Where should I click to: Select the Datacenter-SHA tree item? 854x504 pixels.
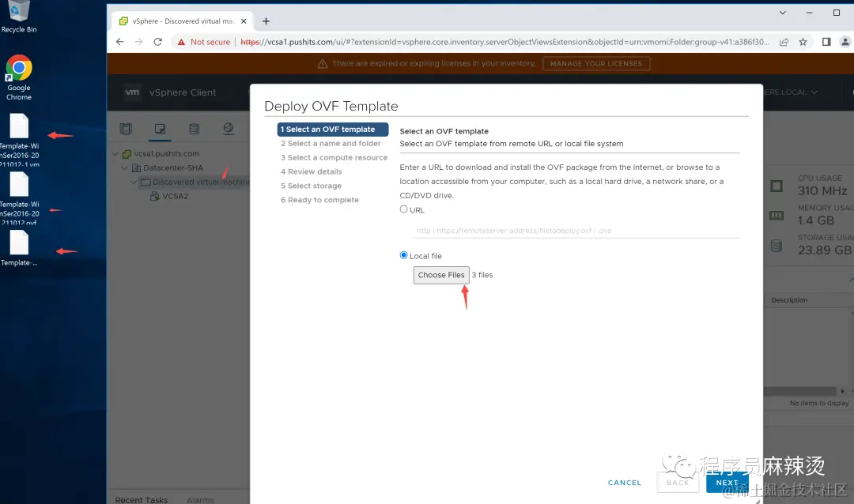pos(172,167)
